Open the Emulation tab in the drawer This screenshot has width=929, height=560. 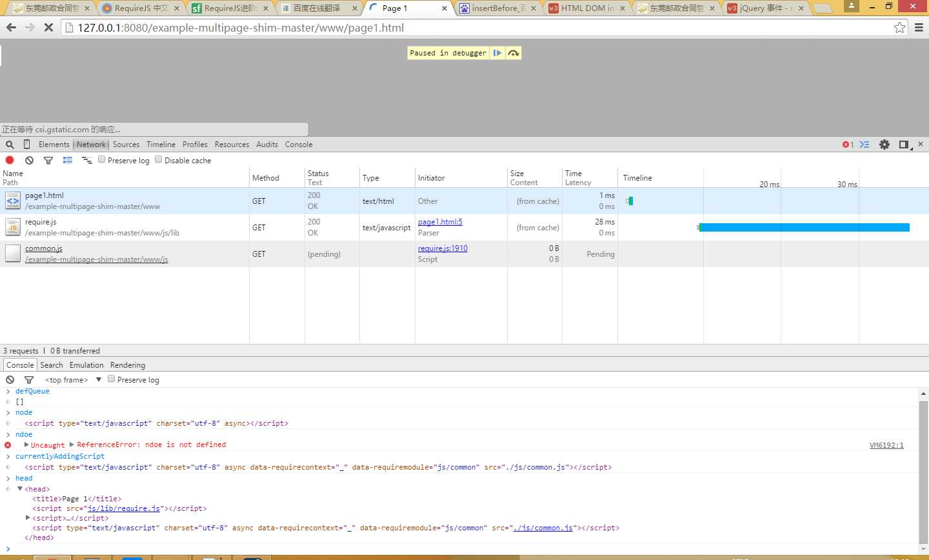tap(86, 365)
